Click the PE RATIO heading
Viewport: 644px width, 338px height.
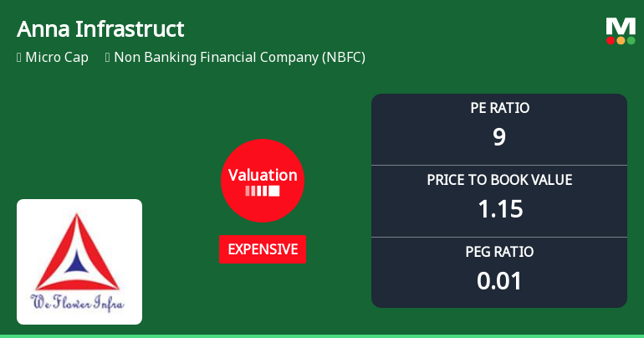(x=499, y=108)
